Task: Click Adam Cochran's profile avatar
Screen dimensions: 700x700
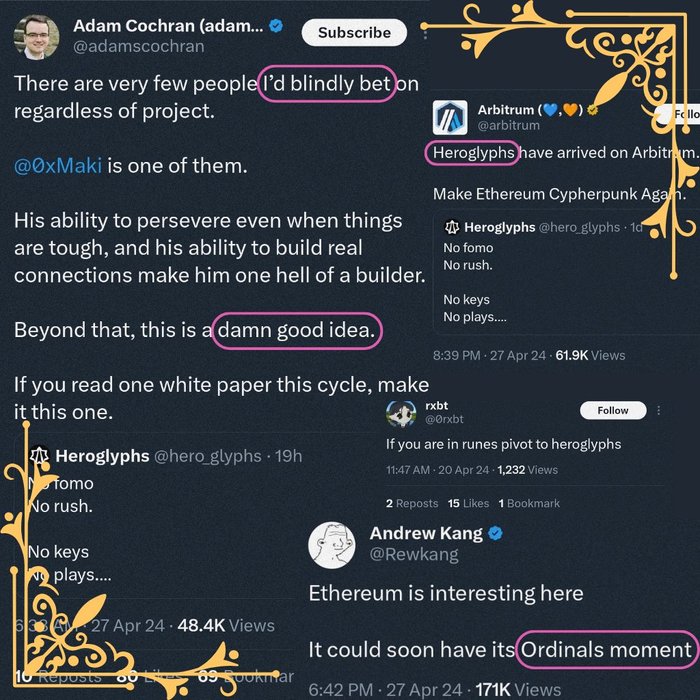Action: [x=36, y=38]
